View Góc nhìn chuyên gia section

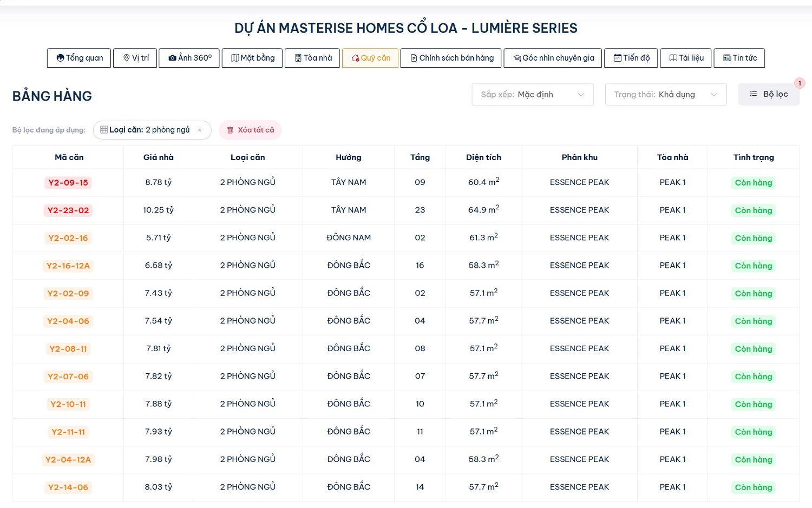point(553,58)
